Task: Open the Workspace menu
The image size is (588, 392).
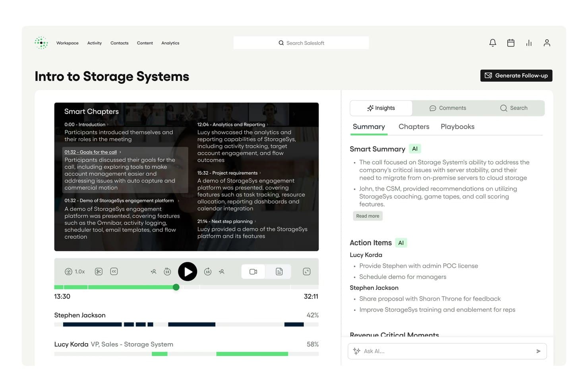Action: [68, 43]
